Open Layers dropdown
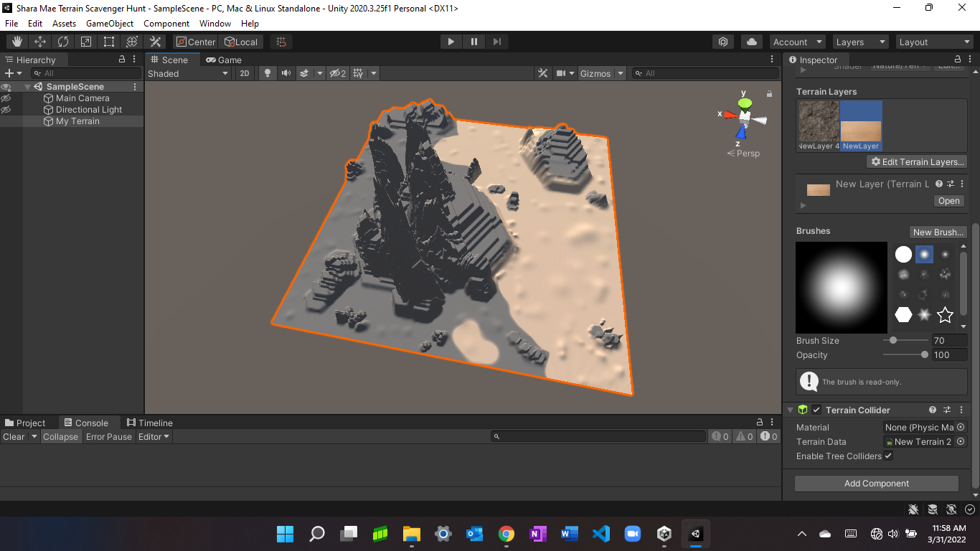The width and height of the screenshot is (980, 551). click(860, 42)
